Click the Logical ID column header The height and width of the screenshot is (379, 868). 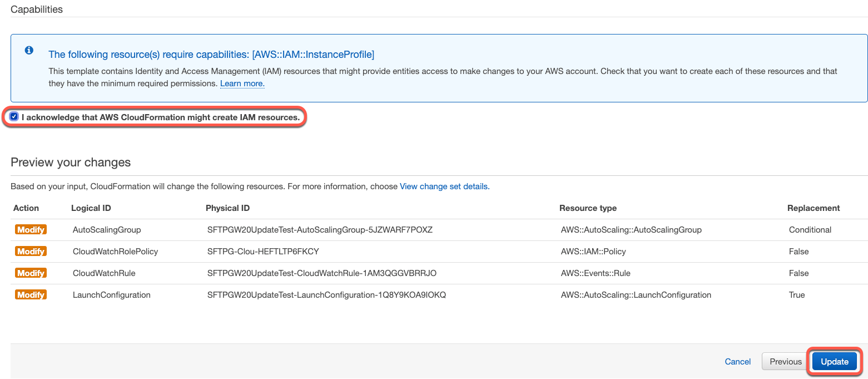coord(91,208)
